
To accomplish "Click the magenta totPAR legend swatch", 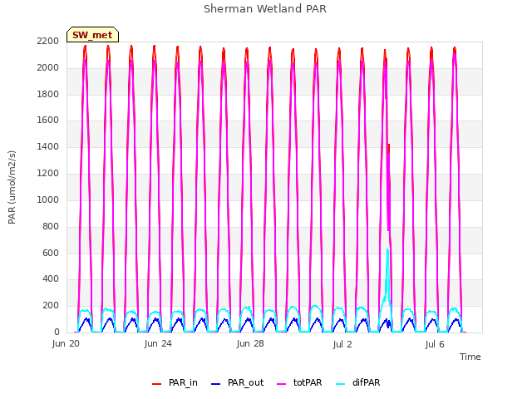I will (x=282, y=384).
